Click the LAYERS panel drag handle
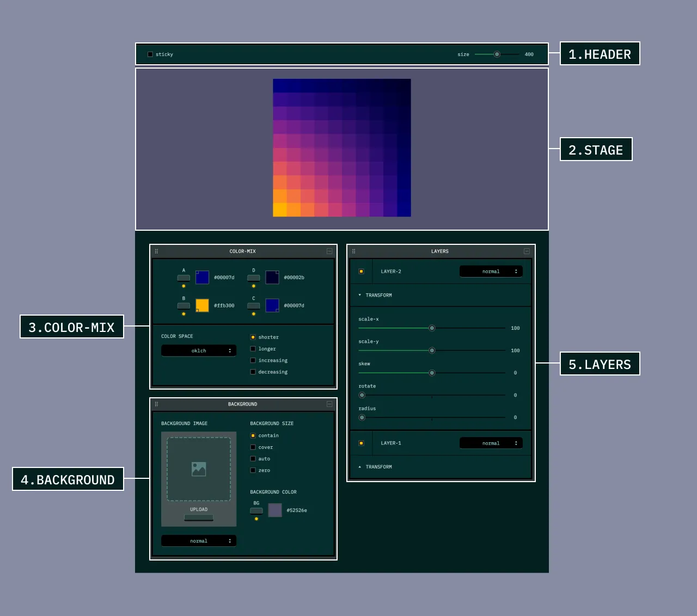The width and height of the screenshot is (697, 616). [353, 251]
